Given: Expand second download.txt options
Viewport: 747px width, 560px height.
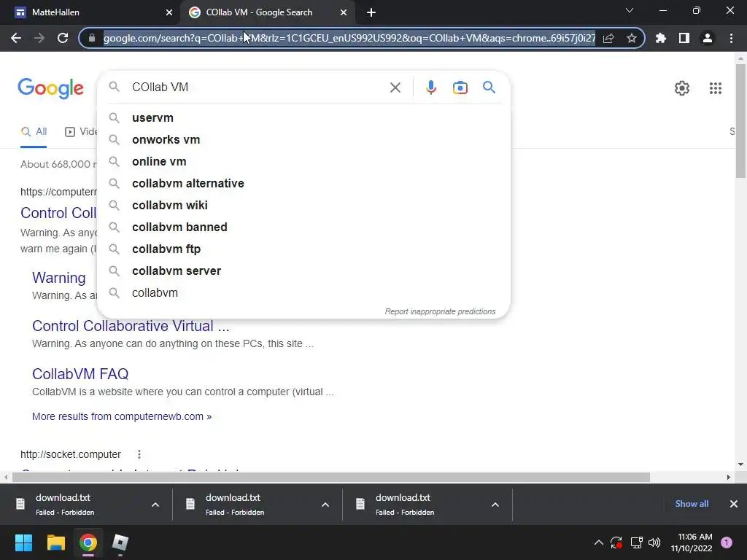Looking at the screenshot, I should pos(325,505).
